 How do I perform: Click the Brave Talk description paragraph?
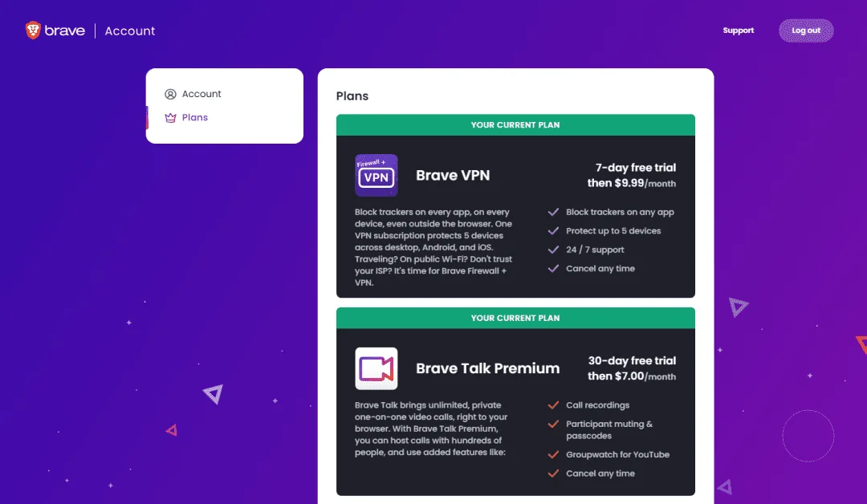[431, 429]
